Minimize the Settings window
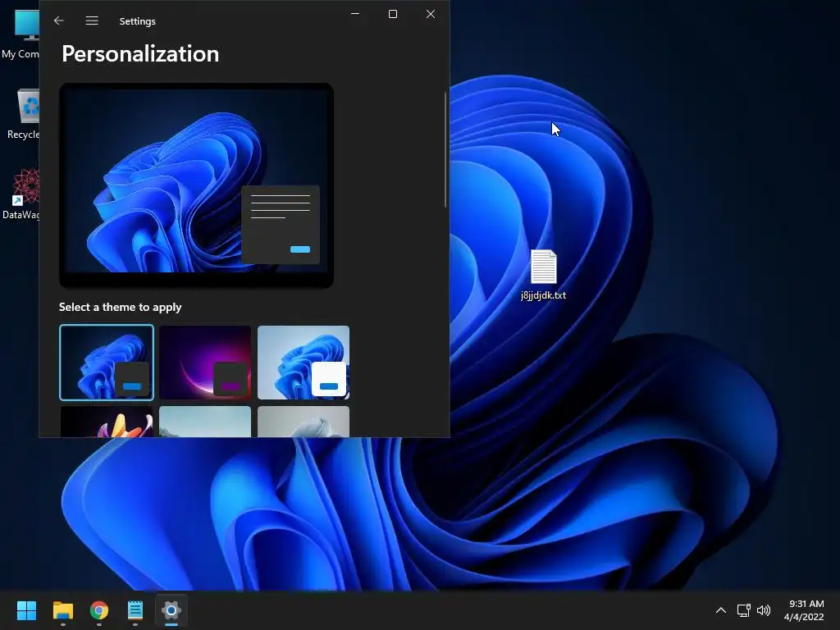Image resolution: width=840 pixels, height=630 pixels. tap(355, 14)
